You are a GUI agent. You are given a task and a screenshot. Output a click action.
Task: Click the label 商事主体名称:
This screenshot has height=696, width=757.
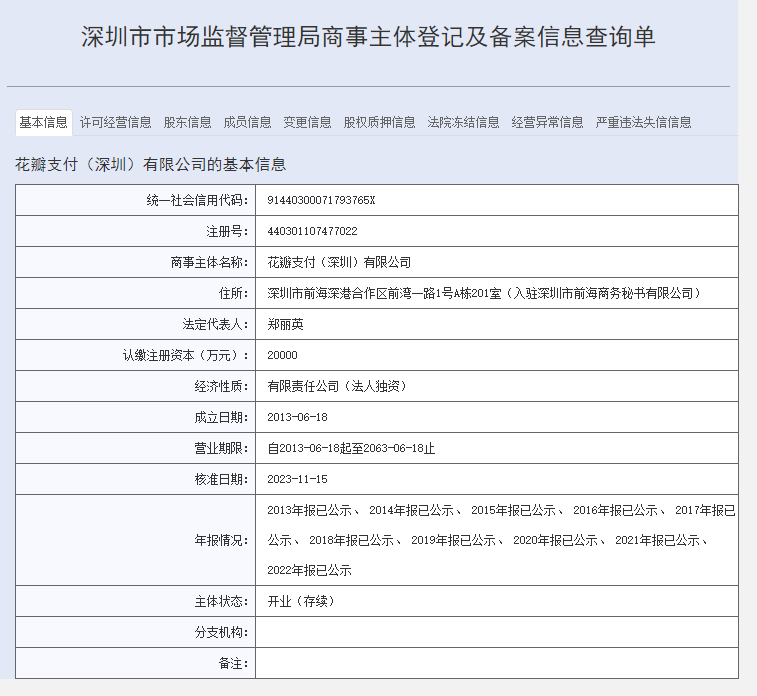210,262
